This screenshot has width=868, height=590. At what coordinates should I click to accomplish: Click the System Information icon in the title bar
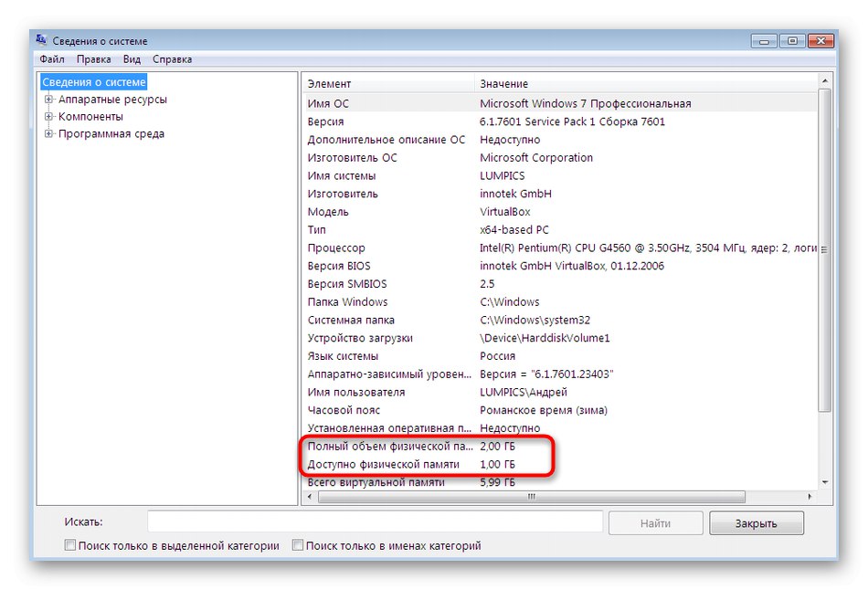point(39,40)
